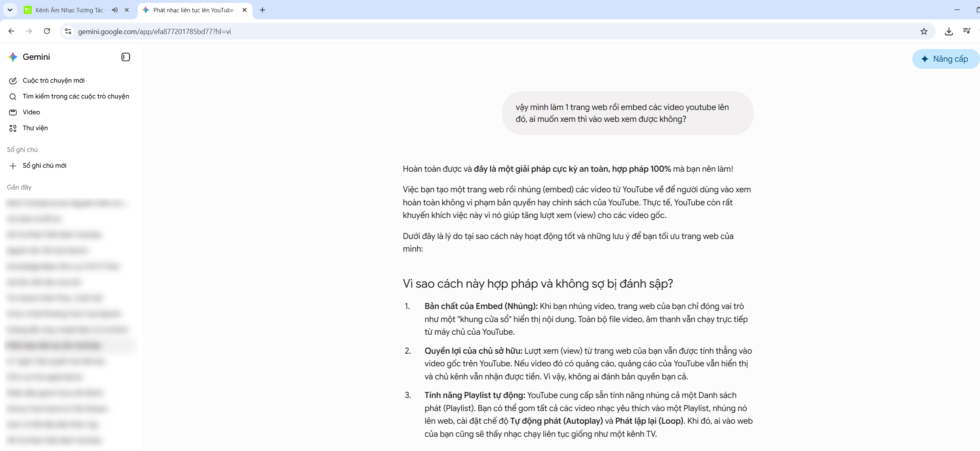
Task: Click the Nâng cấp upgrade button
Action: pyautogui.click(x=946, y=59)
